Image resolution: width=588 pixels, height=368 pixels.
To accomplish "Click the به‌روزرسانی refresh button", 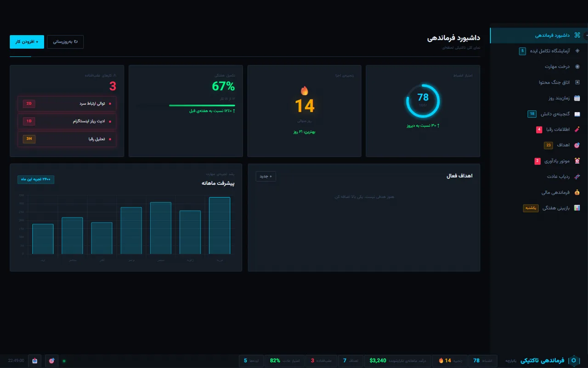I will tap(65, 42).
